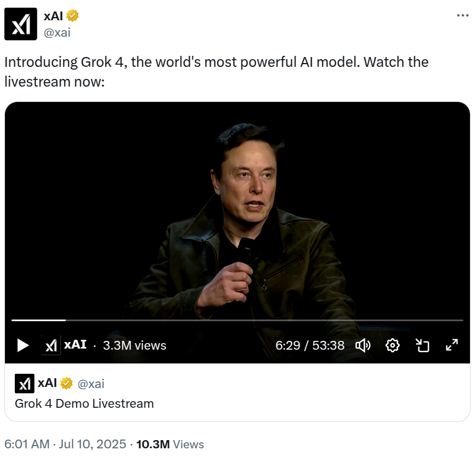
Task: Click the @xai handle under the header name
Action: (x=57, y=32)
